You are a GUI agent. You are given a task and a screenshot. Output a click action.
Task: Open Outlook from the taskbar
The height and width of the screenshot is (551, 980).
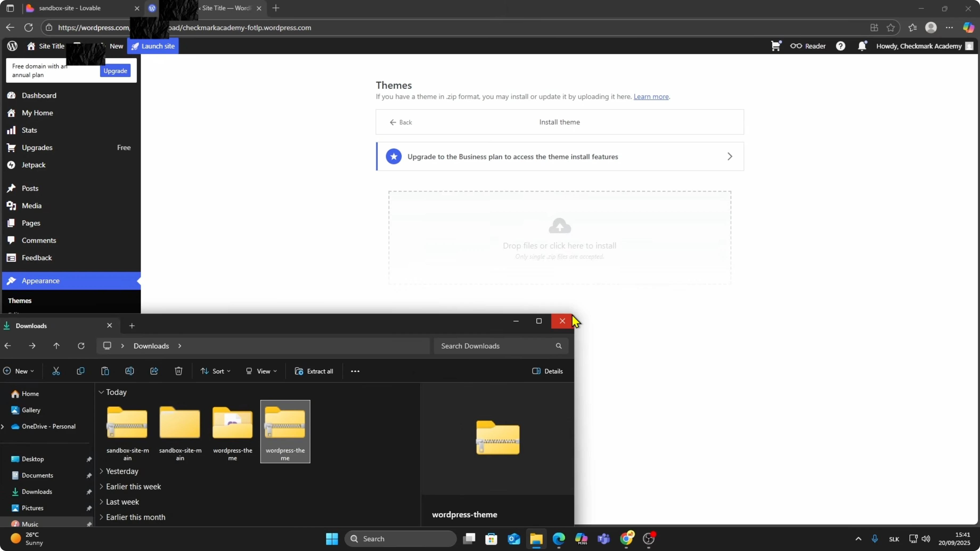(x=514, y=538)
